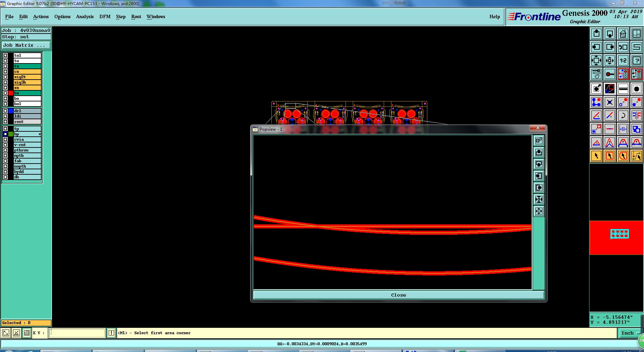Click the 1:2 zoom scale icon
This screenshot has height=352, width=644.
[623, 60]
